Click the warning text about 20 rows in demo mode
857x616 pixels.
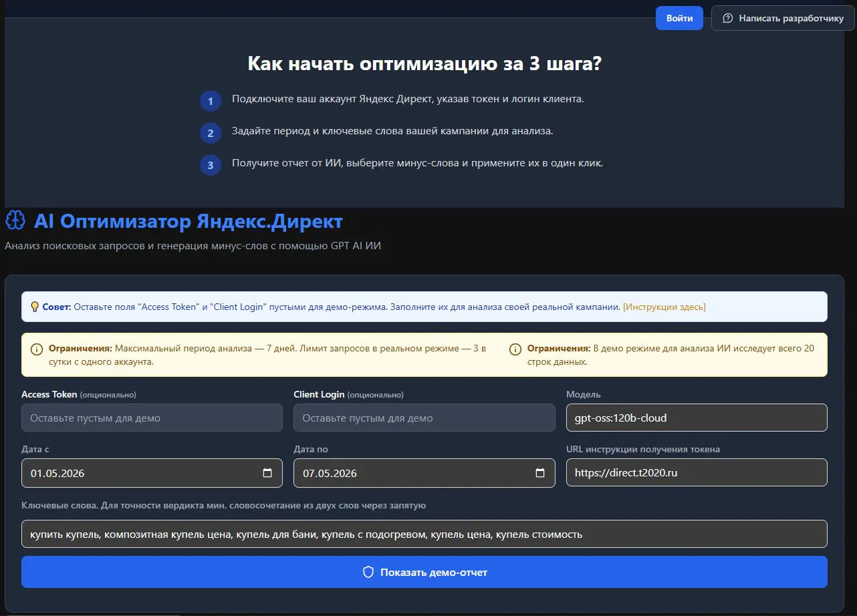670,355
